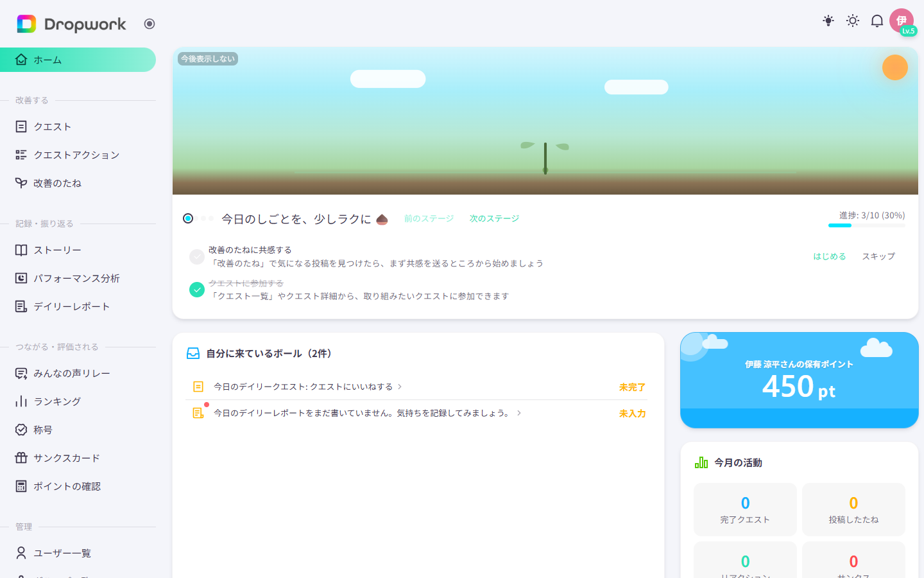Screen dimensions: 924x578
Task: Go to 改善のたね page label
Action: pyautogui.click(x=57, y=183)
